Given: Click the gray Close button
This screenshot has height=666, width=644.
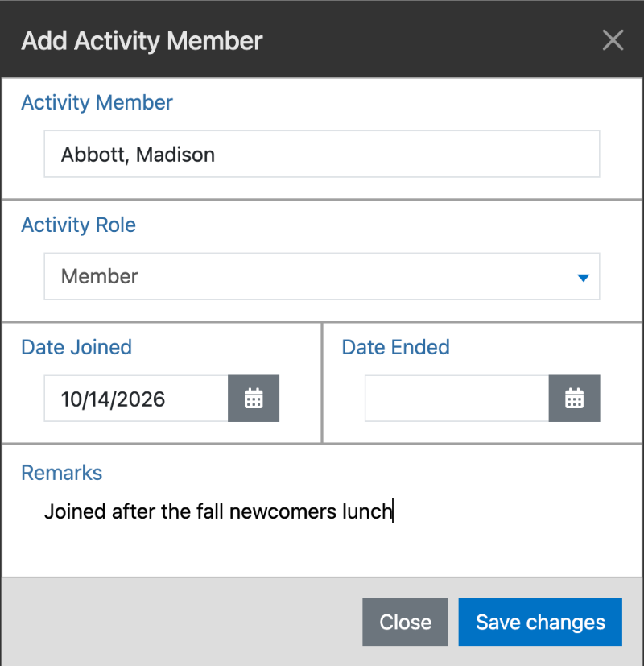Looking at the screenshot, I should pos(405,622).
